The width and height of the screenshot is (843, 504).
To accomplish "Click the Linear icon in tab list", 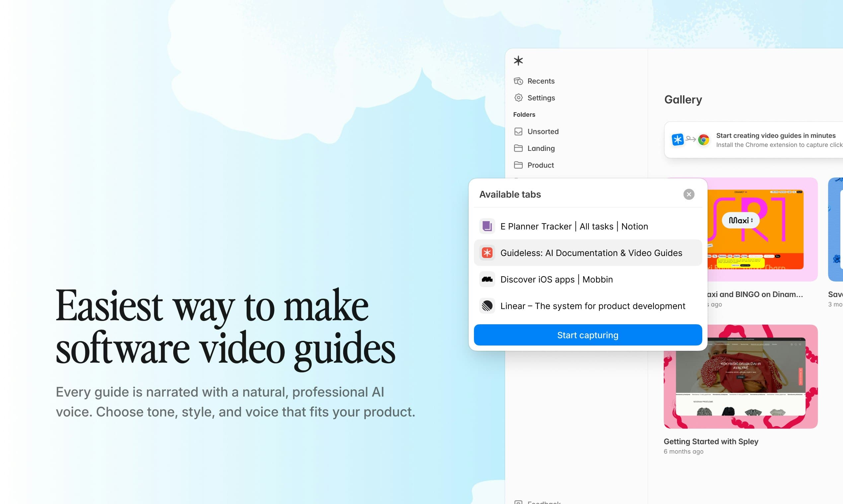I will (x=487, y=306).
